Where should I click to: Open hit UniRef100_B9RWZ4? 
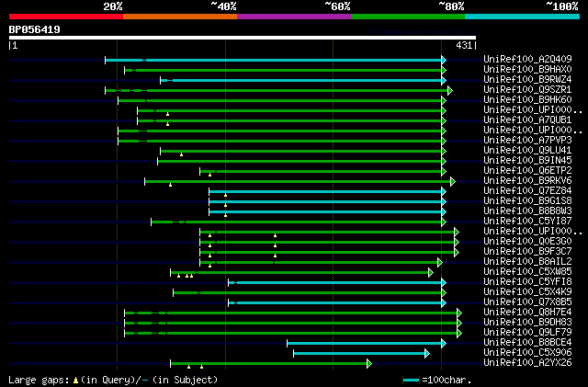click(x=527, y=79)
